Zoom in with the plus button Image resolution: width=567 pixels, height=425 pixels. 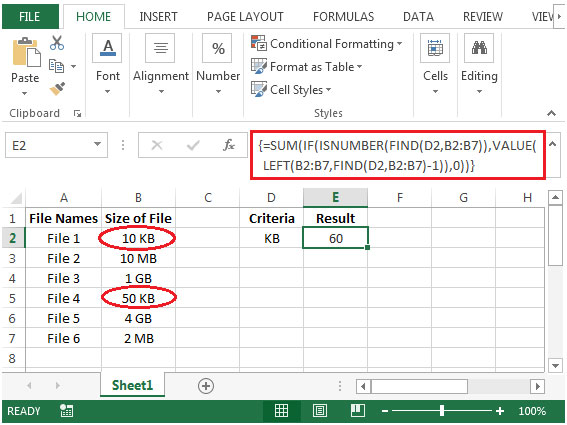coord(500,411)
